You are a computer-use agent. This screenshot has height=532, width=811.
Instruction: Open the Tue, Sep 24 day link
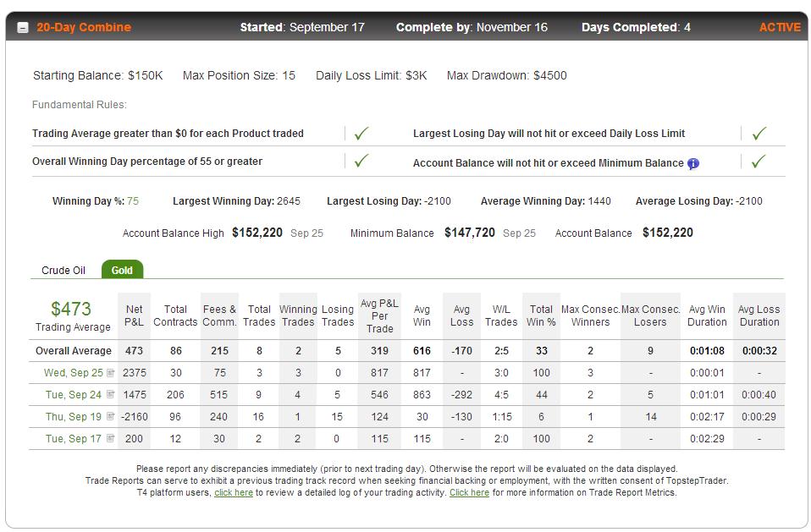(74, 395)
